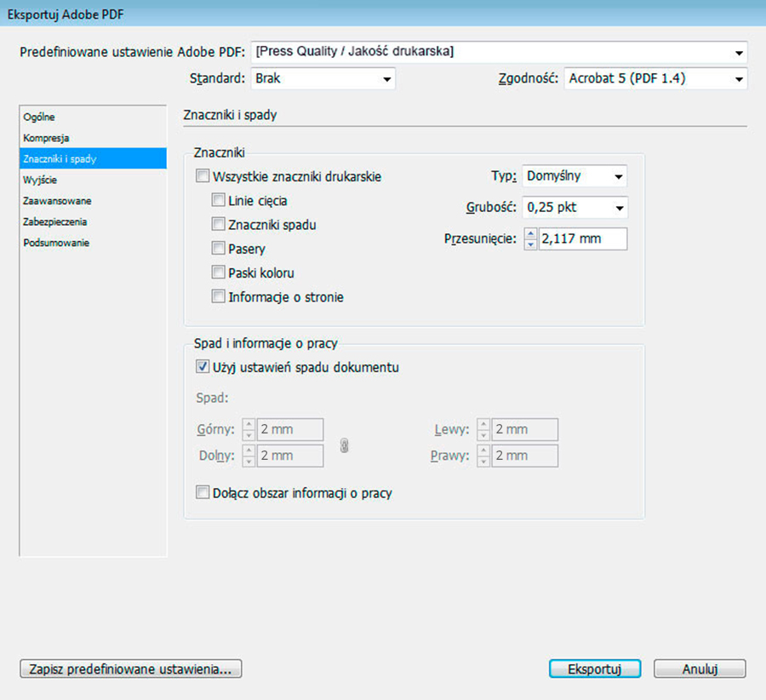This screenshot has height=700, width=766.
Task: Click Anuluj to cancel export
Action: pos(700,668)
